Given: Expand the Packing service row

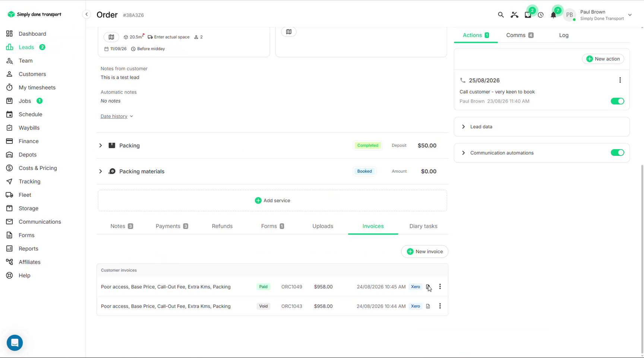Looking at the screenshot, I should pyautogui.click(x=100, y=145).
